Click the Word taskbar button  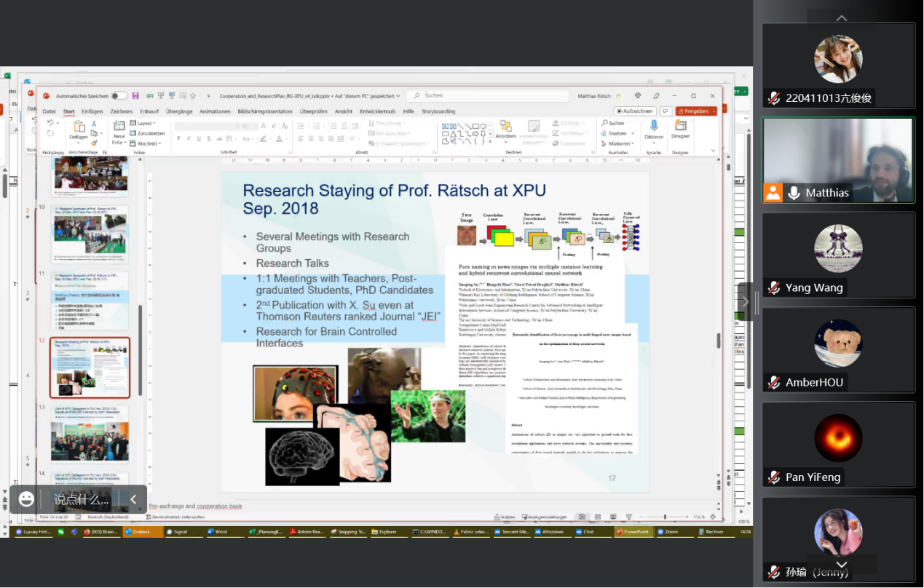pos(226,532)
